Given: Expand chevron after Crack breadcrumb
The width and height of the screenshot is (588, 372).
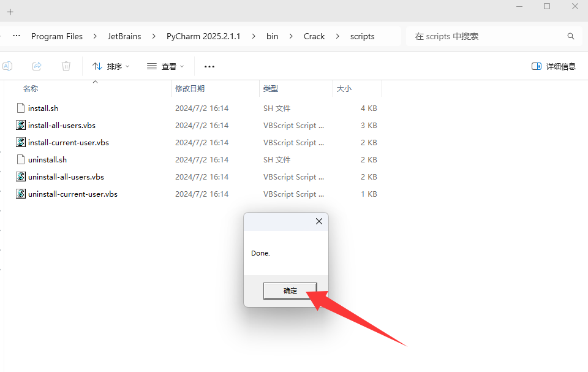Looking at the screenshot, I should pos(337,36).
